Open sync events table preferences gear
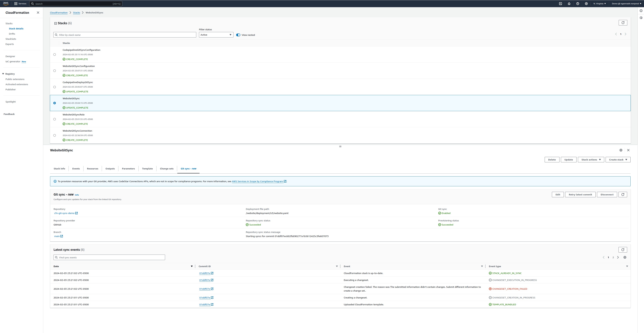Viewport: 644px width, 333px height. pos(625,257)
